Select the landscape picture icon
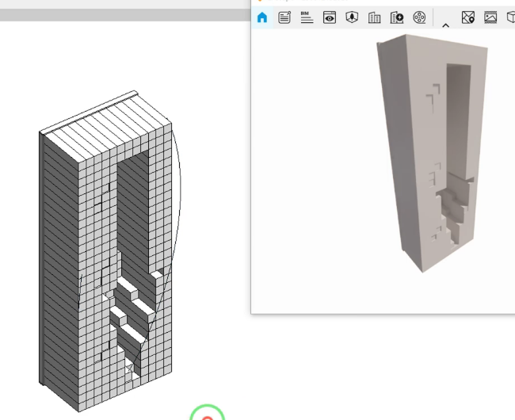Viewport: 515px width, 420px height. (x=490, y=17)
